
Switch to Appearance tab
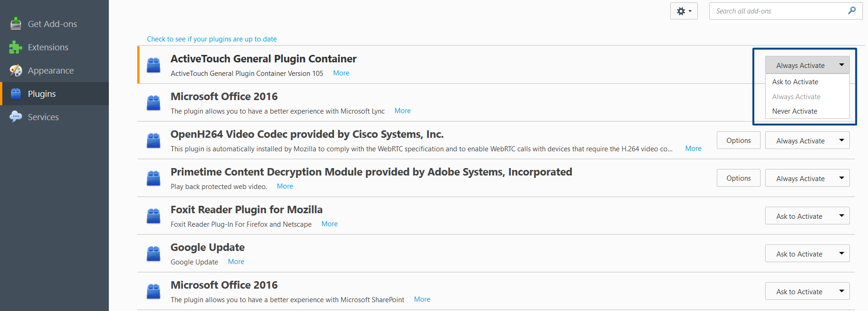(54, 70)
